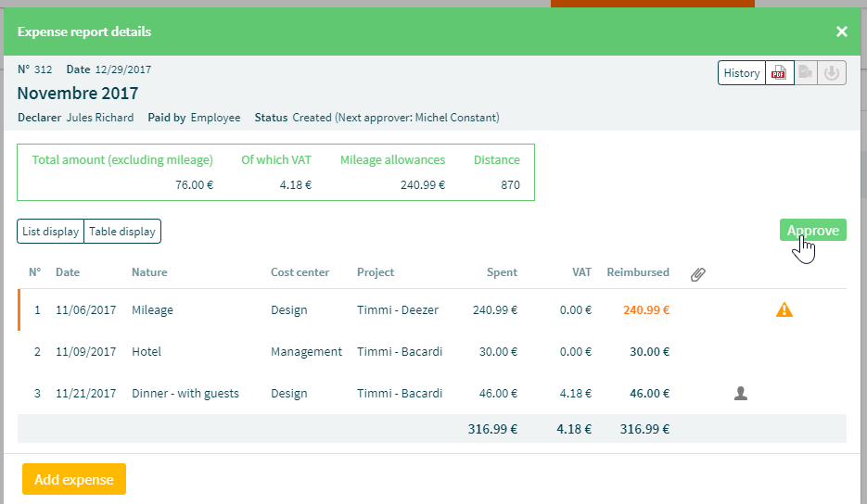Screen dimensions: 867x504
Task: Open the Mileage expense row
Action: point(432,310)
